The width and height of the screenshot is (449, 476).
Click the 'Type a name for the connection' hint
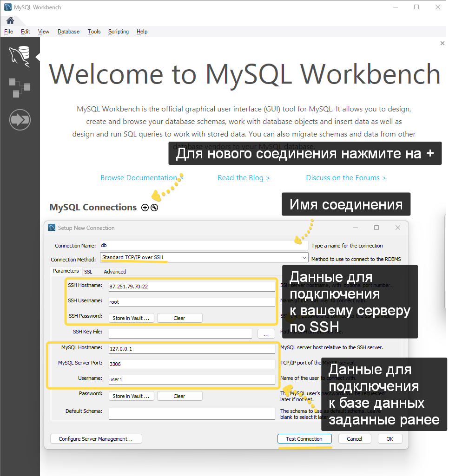tap(347, 246)
